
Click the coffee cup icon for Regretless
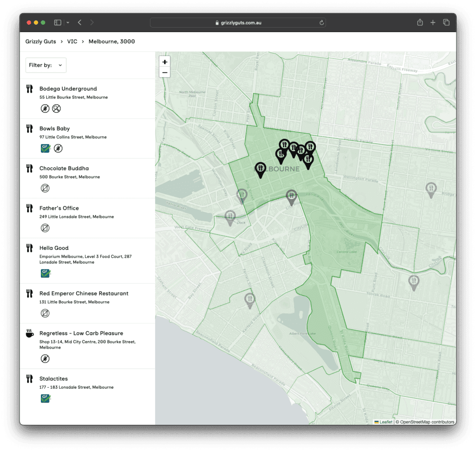pos(30,334)
